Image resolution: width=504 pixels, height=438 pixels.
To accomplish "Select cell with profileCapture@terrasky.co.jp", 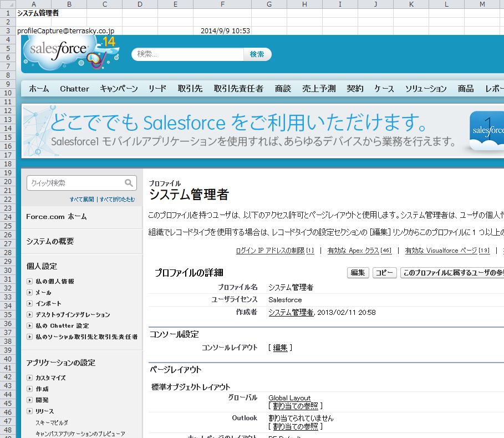I will tap(34, 31).
